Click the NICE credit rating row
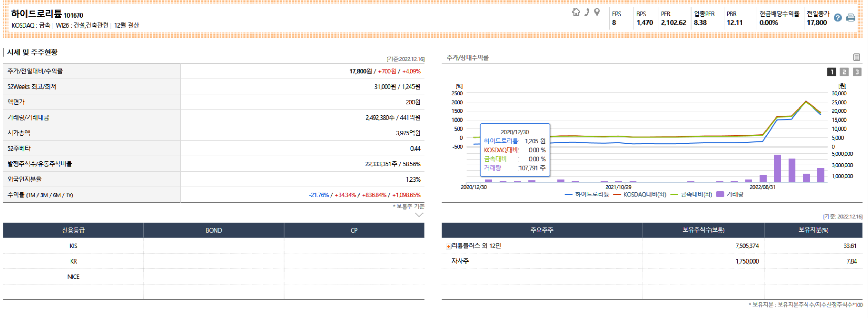Screen dimensions: 868x318 214,277
